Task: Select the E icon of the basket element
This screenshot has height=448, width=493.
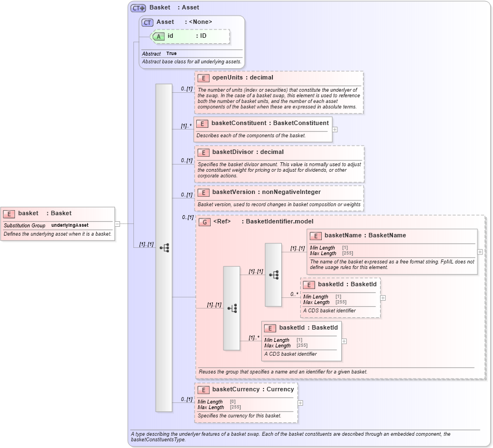Action: click(x=9, y=213)
